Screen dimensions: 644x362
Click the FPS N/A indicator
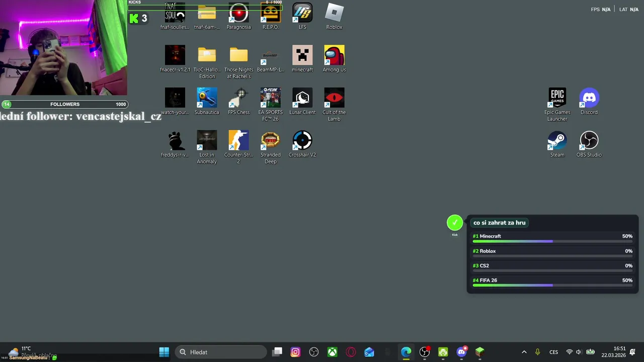tap(601, 10)
